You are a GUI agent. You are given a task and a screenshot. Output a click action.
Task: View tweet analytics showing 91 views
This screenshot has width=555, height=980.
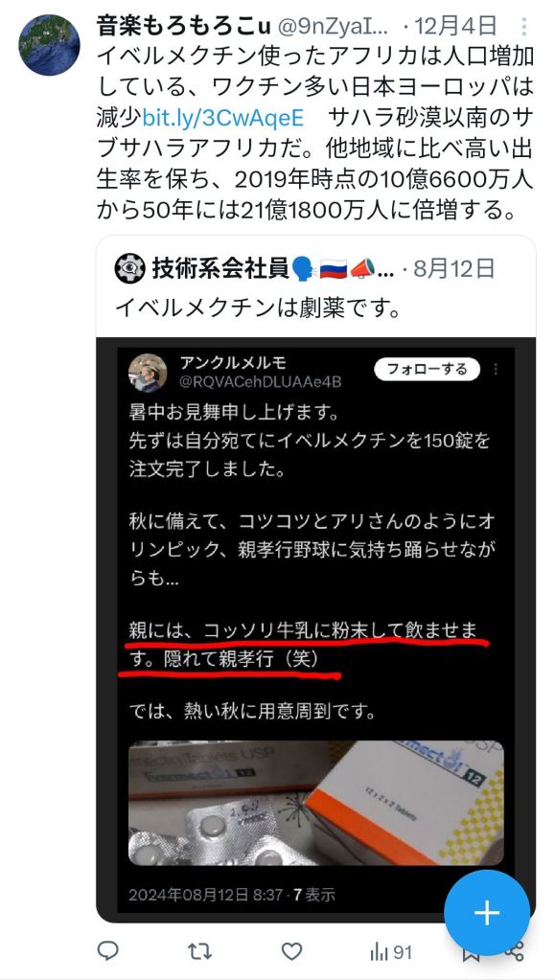(x=391, y=952)
